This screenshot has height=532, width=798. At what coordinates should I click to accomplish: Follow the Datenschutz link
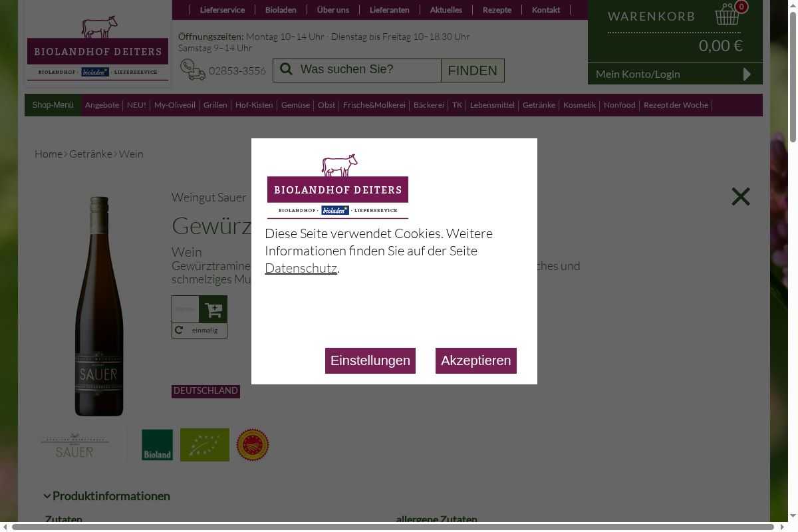pyautogui.click(x=301, y=268)
